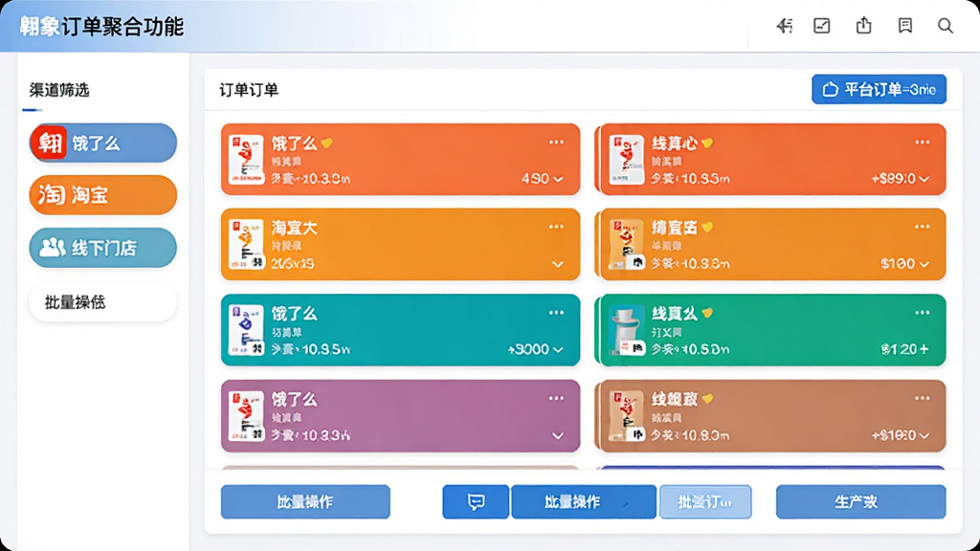Click the 生产攻 button at bottom right
Image resolution: width=980 pixels, height=551 pixels.
click(860, 501)
